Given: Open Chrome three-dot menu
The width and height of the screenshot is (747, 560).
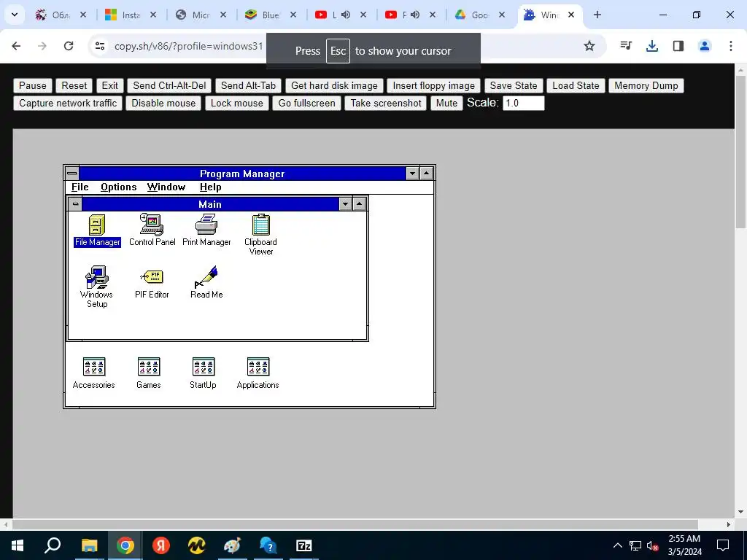Looking at the screenshot, I should pyautogui.click(x=730, y=46).
